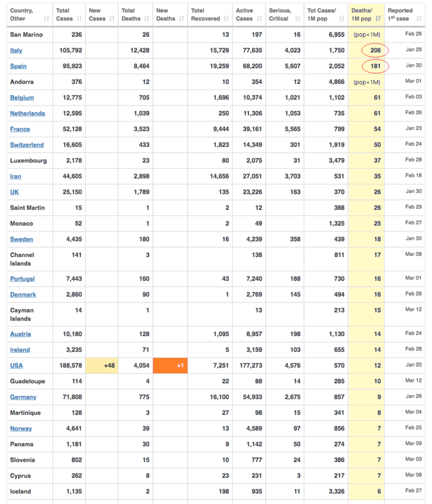This screenshot has height=504, width=432.
Task: Toggle the active Deaths/1M pop sort indicator
Action: 378,19
